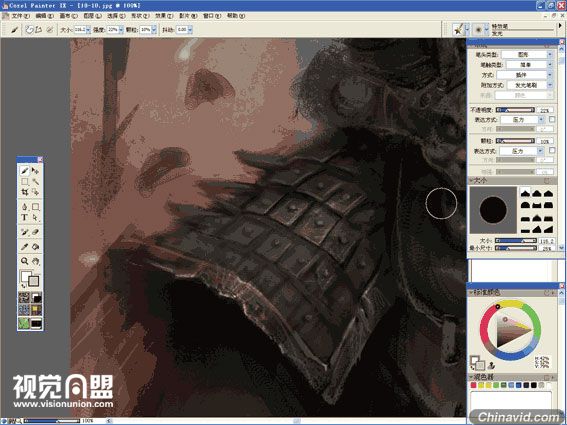567x425 pixels.
Task: Select the Paint Bucket tool
Action: pyautogui.click(x=35, y=247)
